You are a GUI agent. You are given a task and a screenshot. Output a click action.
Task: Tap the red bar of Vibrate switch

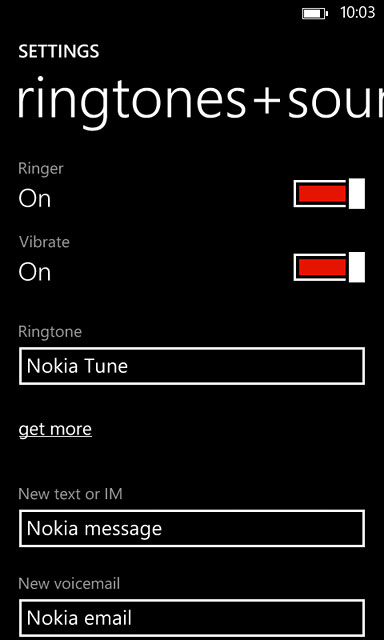(322, 267)
